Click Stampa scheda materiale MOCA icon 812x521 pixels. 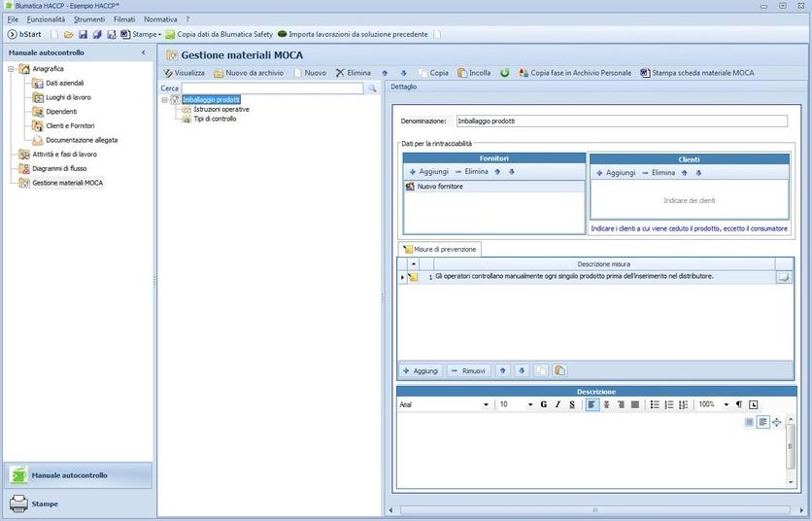click(645, 73)
